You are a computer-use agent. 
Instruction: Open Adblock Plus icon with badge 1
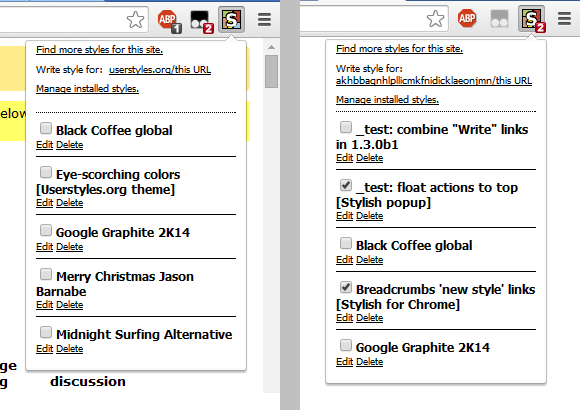point(169,21)
